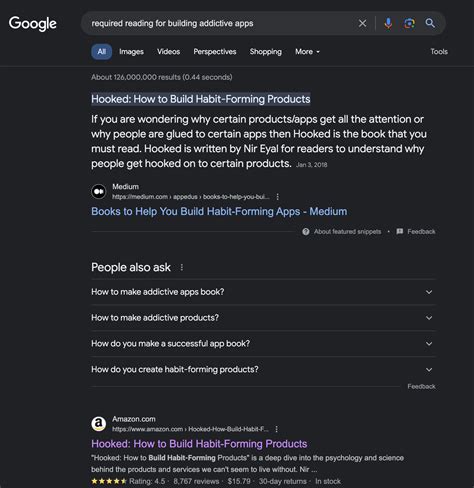Open the More dropdown in search tabs

307,52
